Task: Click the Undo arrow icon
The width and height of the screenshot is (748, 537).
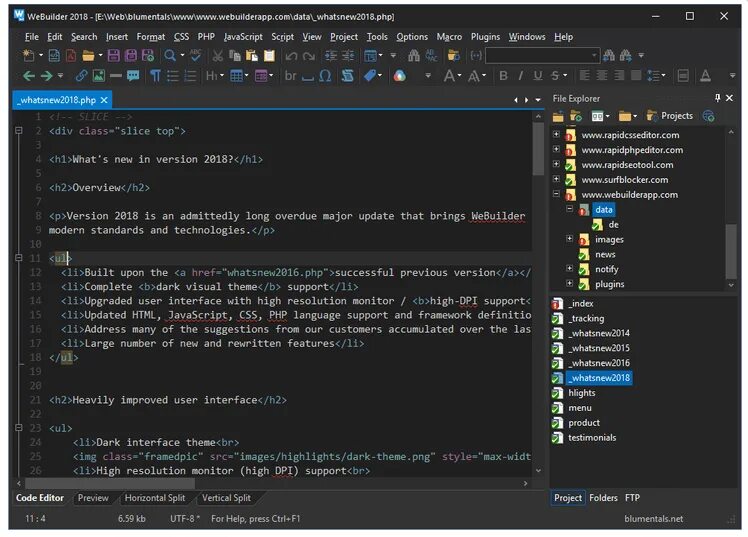Action: [x=291, y=56]
